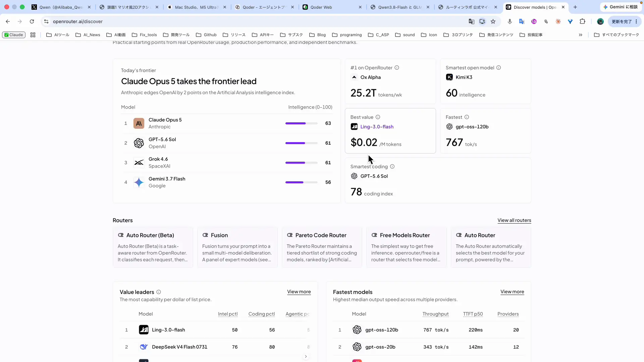Open the Auto Router (Beta) card

click(x=153, y=247)
